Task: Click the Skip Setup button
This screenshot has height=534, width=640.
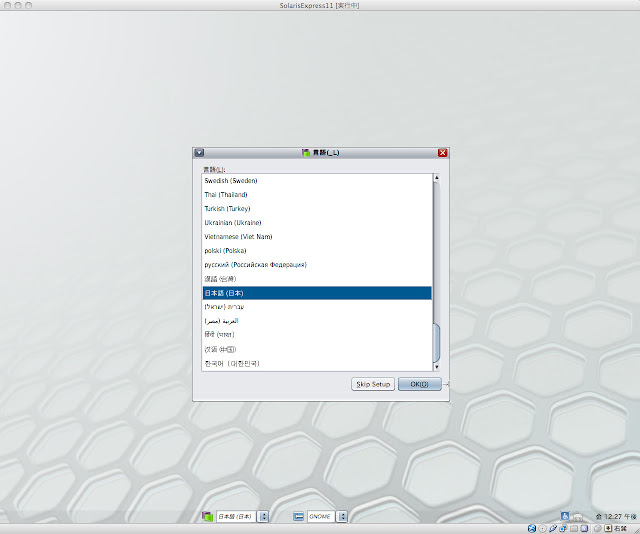Action: (373, 384)
